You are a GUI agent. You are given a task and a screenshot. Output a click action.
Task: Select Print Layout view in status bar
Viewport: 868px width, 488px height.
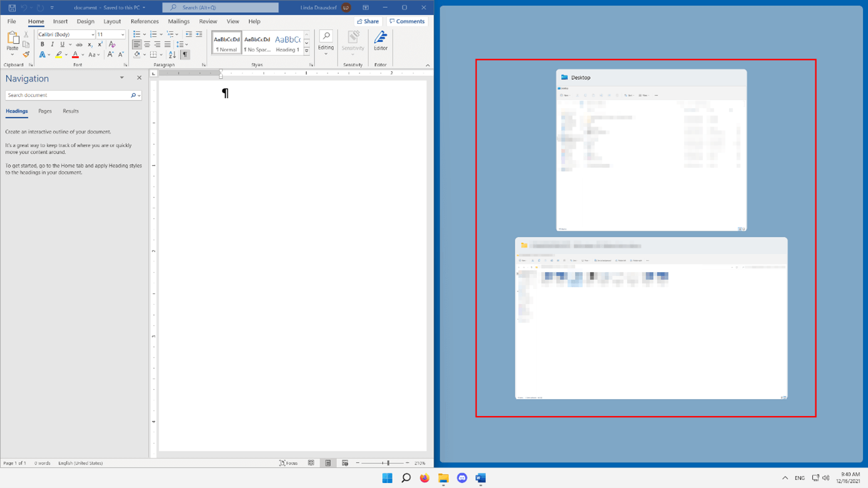coord(328,463)
